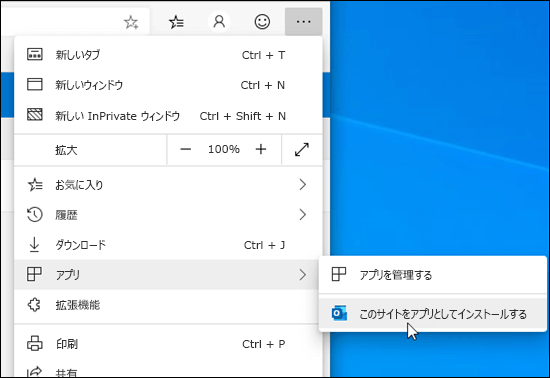Viewport: 550px width, 378px height.
Task: Open ダウンロード from the menu
Action: click(x=168, y=245)
